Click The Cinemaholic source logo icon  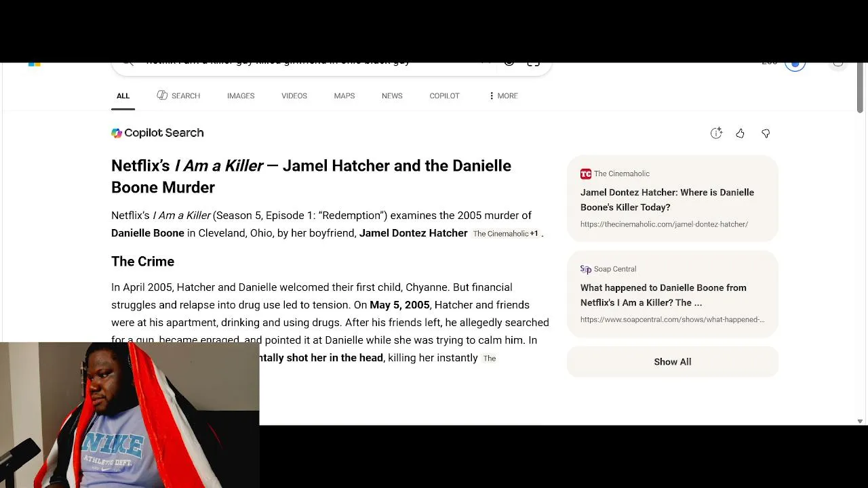click(586, 174)
